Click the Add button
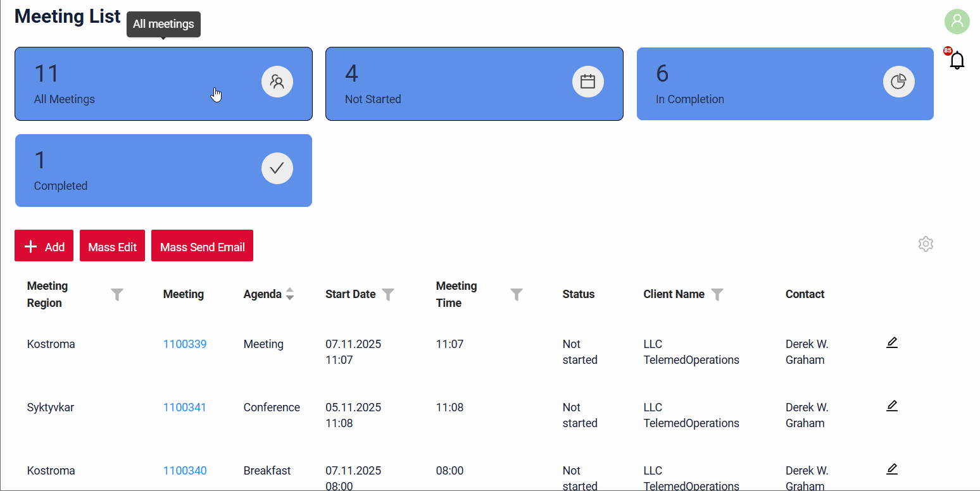 44,246
